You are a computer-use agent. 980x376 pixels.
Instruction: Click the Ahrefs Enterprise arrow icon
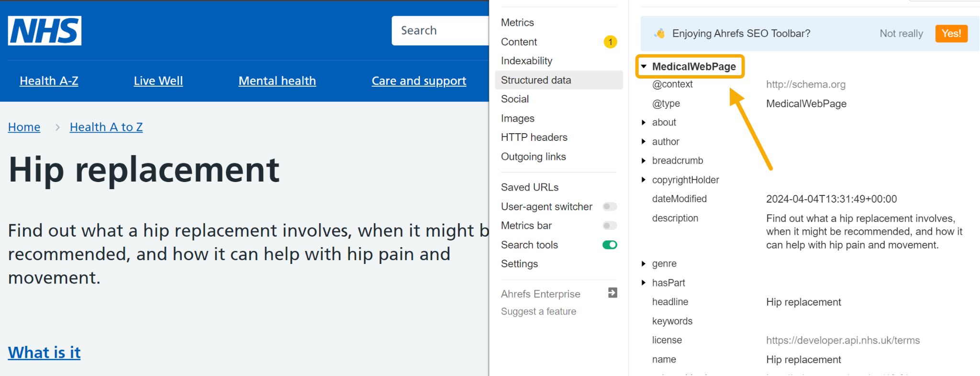(x=612, y=293)
